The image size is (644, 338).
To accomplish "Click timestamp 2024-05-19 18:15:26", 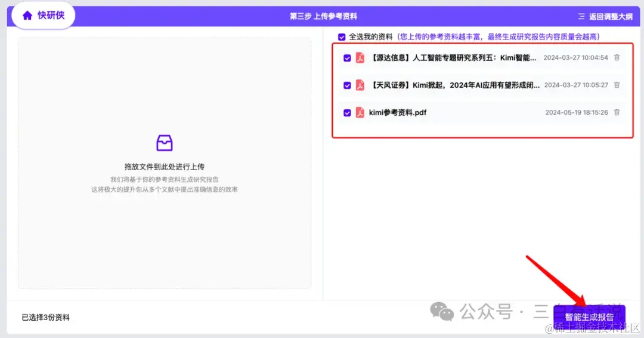I will [x=577, y=113].
